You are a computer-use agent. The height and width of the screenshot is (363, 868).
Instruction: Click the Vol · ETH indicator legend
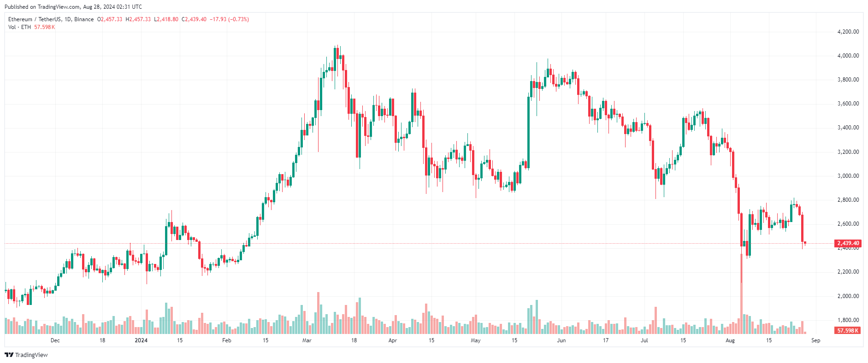pos(20,27)
